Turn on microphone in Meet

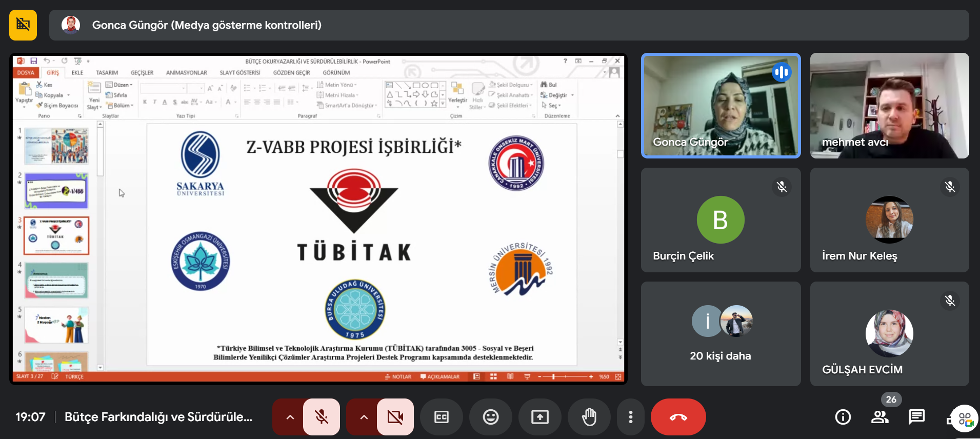click(321, 417)
